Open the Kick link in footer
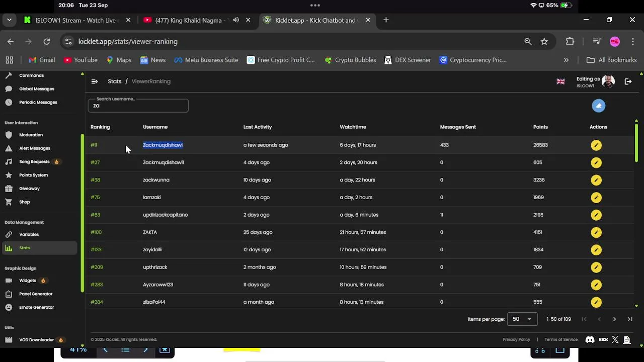644x362 pixels. click(603, 340)
